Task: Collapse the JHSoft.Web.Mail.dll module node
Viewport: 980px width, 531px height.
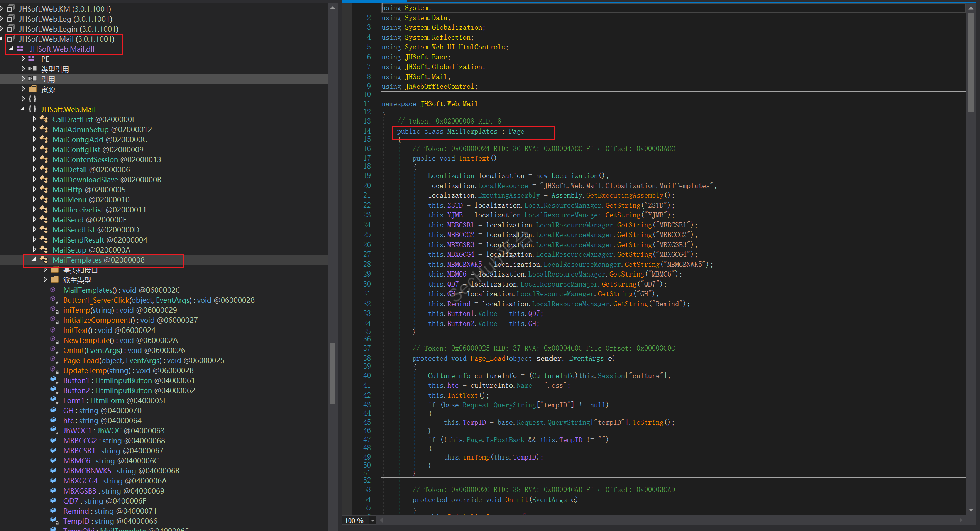Action: click(x=11, y=49)
